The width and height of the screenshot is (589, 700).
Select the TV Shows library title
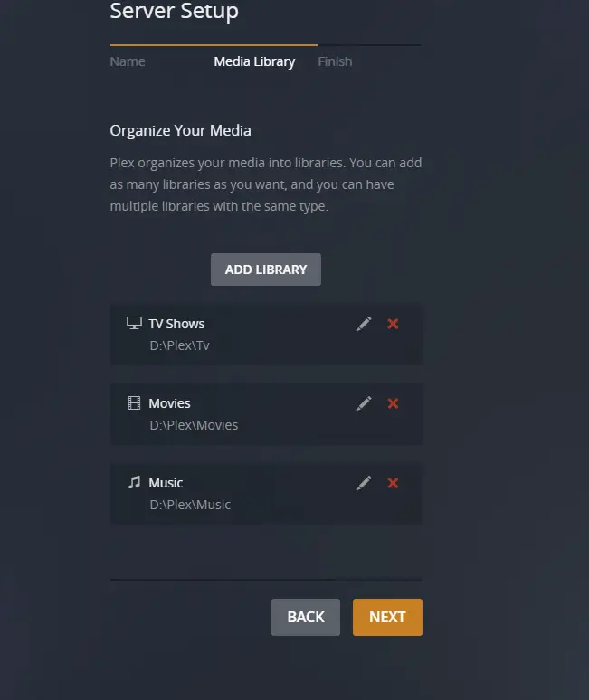click(x=176, y=324)
